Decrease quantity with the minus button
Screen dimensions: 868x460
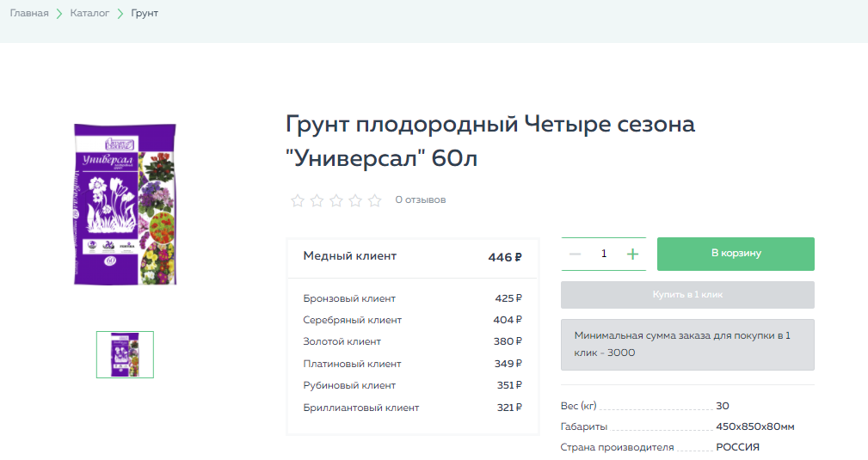pos(576,255)
